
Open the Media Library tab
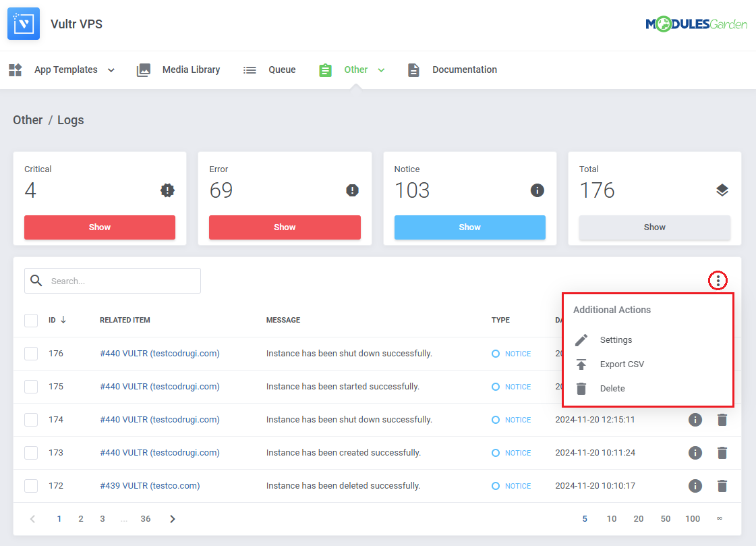tap(178, 70)
